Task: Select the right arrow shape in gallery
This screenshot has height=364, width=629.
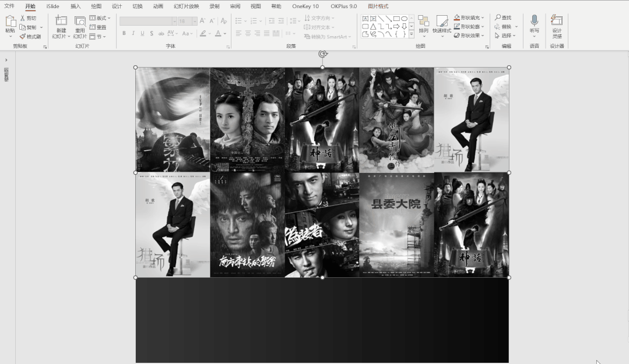Action: coord(396,26)
